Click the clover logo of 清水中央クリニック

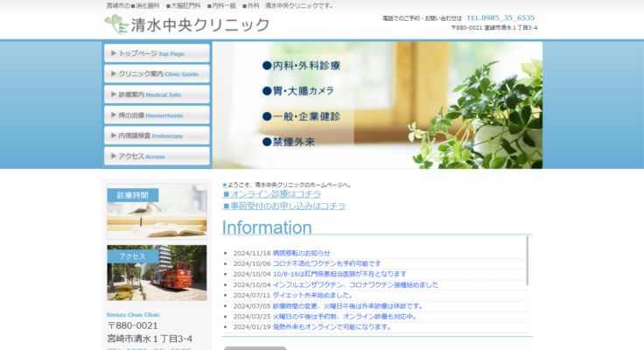[x=116, y=24]
